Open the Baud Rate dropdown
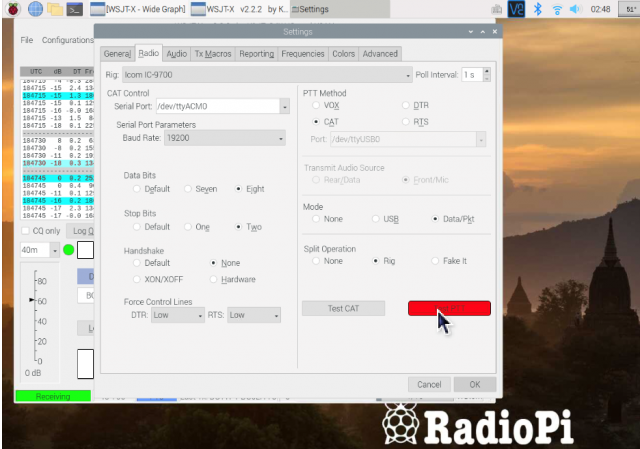Image resolution: width=640 pixels, height=449 pixels. (x=224, y=138)
